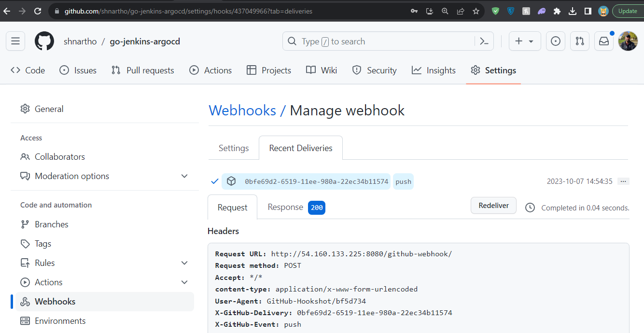Open the Wiki tab
Screen dimensions: 644x333
(x=322, y=70)
